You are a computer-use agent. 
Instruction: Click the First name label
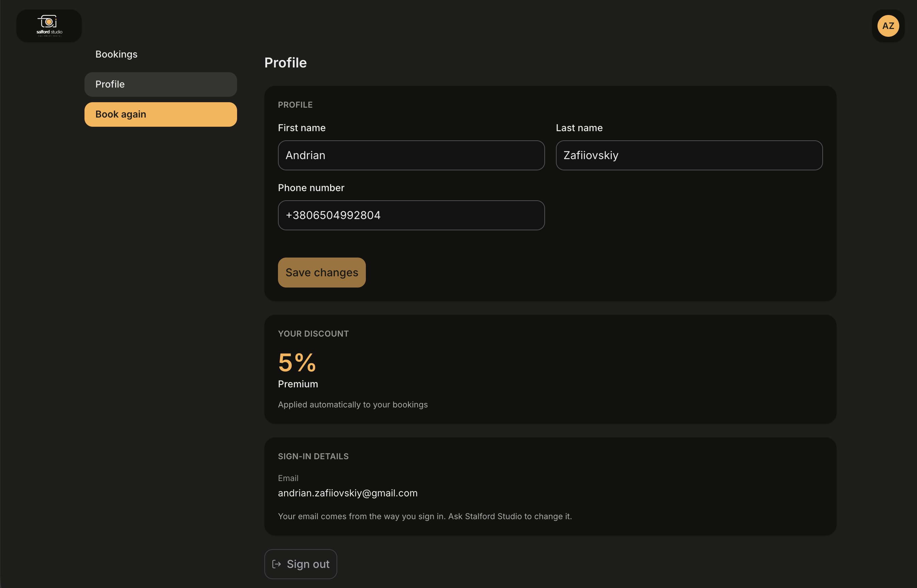point(301,128)
